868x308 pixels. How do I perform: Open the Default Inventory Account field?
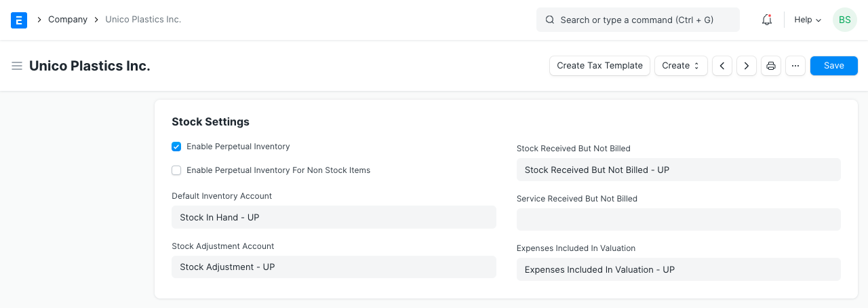334,217
